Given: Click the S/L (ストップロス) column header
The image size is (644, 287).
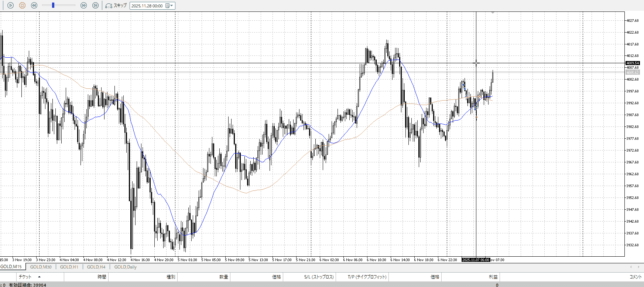Looking at the screenshot, I should [x=319, y=277].
